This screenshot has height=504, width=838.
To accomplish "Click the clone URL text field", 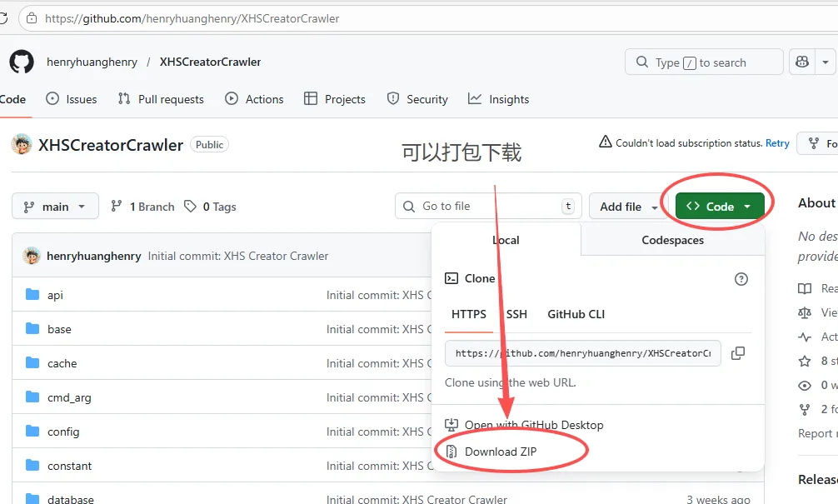I will point(582,353).
